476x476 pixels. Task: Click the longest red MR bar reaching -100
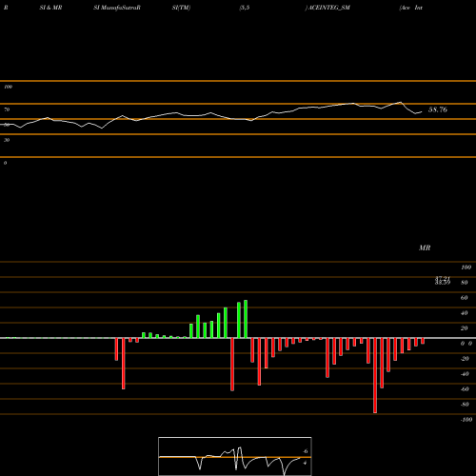click(x=375, y=375)
